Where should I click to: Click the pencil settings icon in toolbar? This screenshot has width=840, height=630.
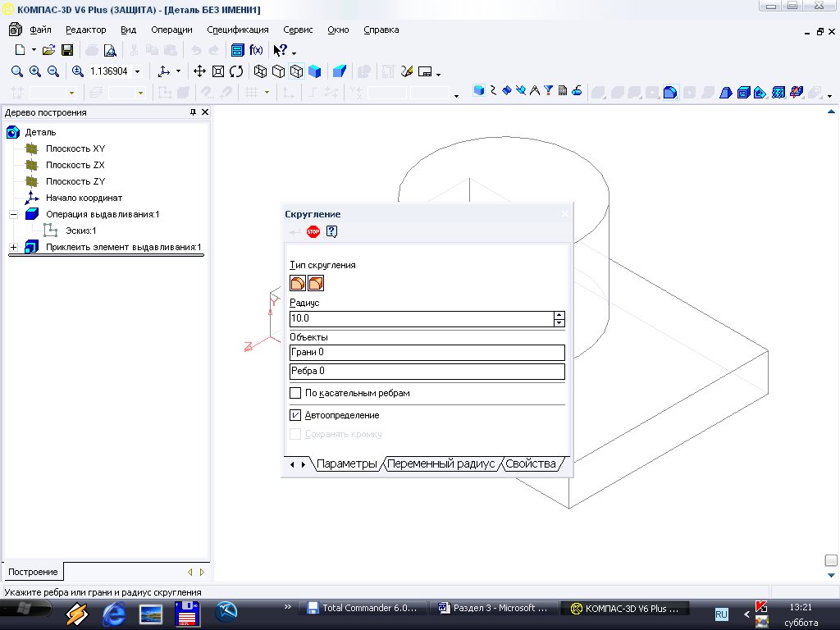click(x=407, y=71)
